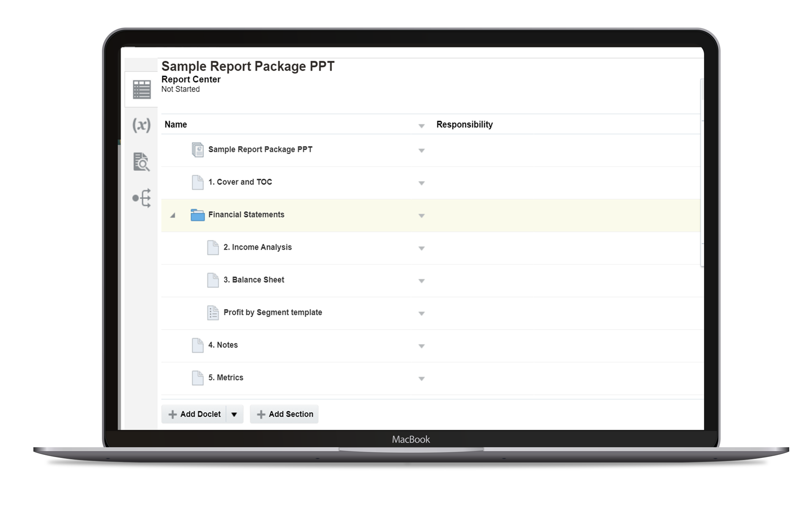Click the Not Started status text
This screenshot has height=515, width=812.
pyautogui.click(x=180, y=89)
